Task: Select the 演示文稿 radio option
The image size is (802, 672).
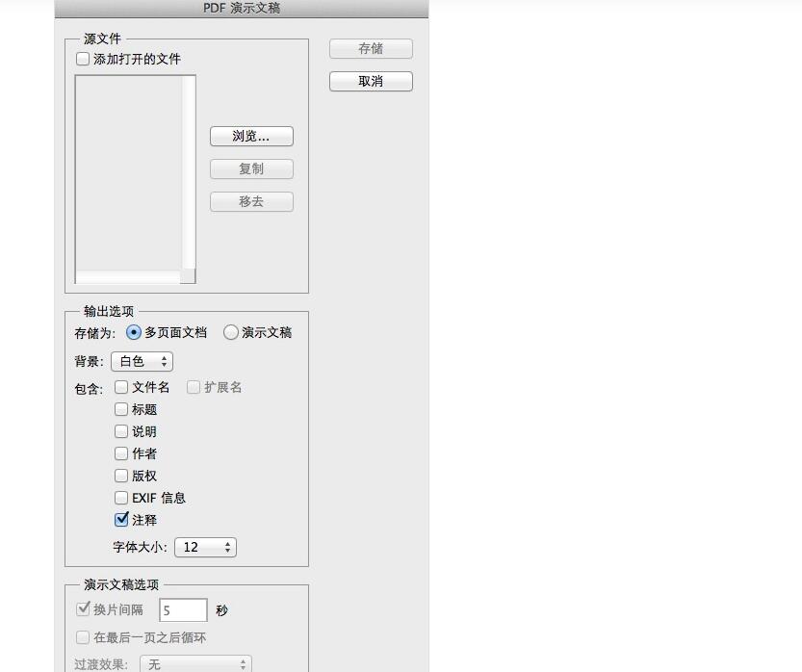Action: tap(231, 332)
